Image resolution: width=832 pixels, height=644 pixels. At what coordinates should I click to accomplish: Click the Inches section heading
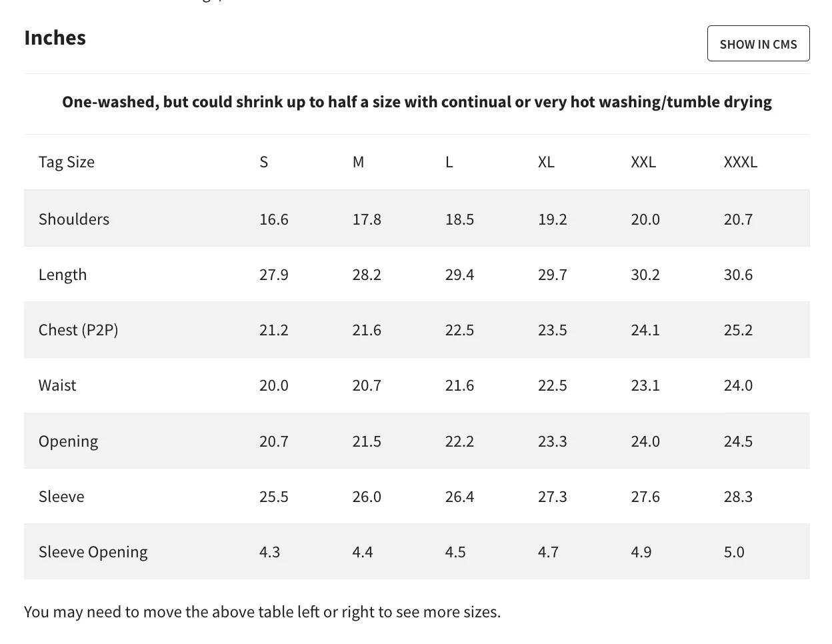55,38
